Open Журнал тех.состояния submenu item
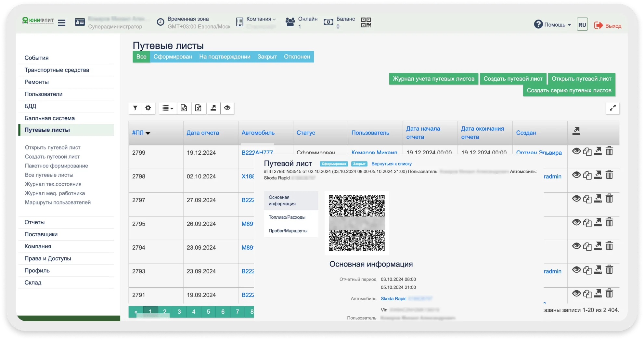This screenshot has width=644, height=340. (53, 184)
